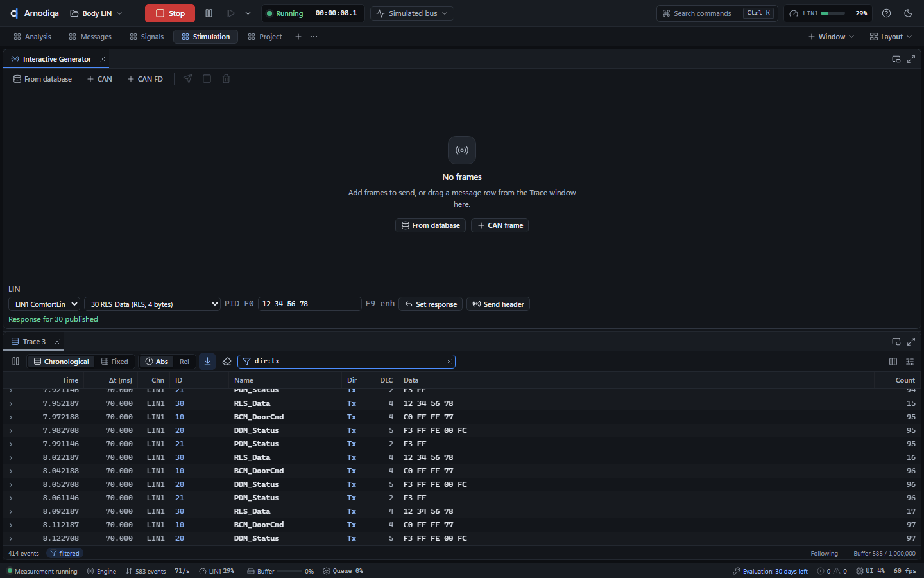
Task: Pause the running measurement
Action: coord(209,13)
